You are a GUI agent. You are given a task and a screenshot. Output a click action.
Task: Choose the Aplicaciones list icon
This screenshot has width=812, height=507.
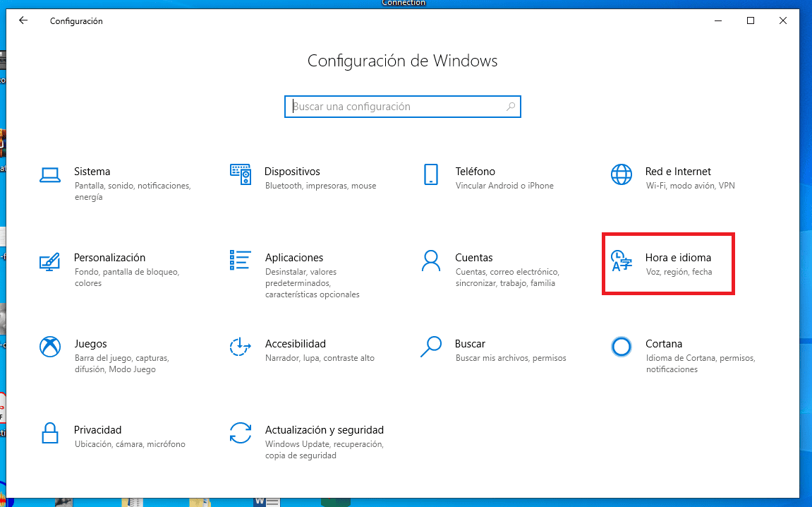(x=241, y=261)
